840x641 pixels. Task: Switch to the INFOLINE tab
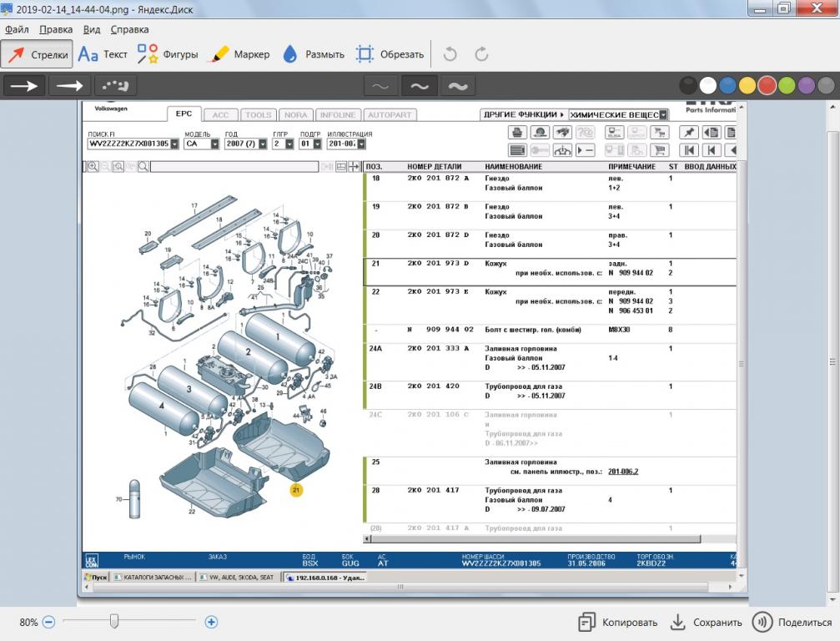pos(338,114)
